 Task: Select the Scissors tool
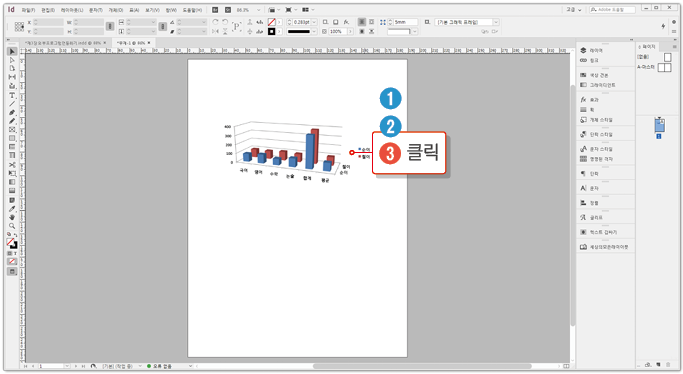pos(12,165)
